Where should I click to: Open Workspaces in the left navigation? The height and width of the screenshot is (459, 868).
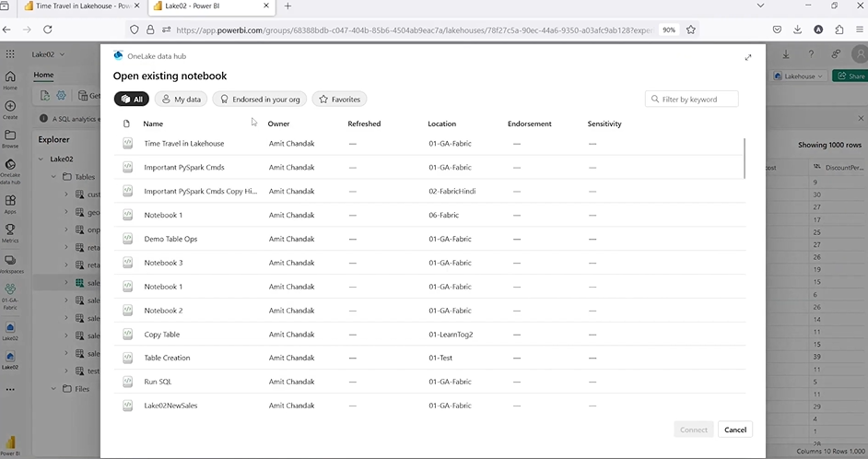pyautogui.click(x=10, y=264)
